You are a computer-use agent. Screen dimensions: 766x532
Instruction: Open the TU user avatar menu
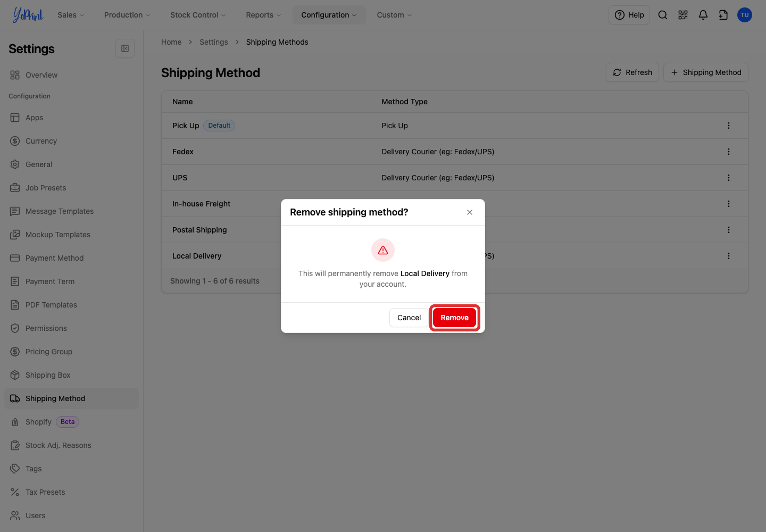coord(745,15)
